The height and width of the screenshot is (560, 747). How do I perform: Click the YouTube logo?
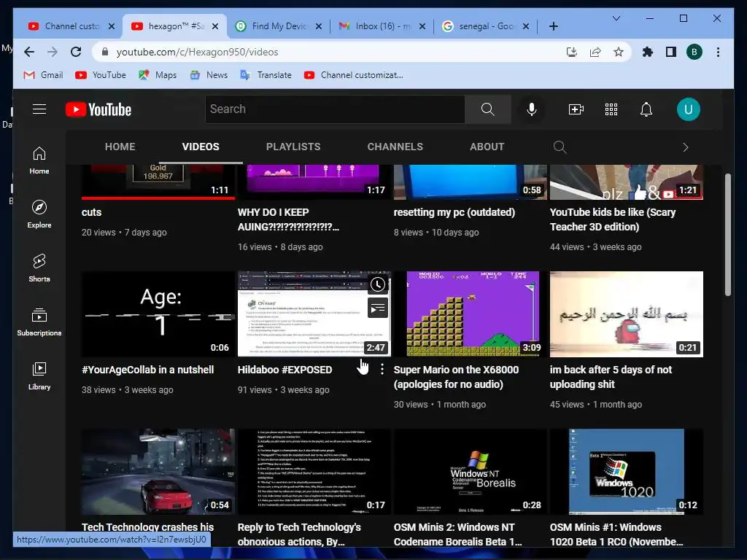(x=98, y=109)
